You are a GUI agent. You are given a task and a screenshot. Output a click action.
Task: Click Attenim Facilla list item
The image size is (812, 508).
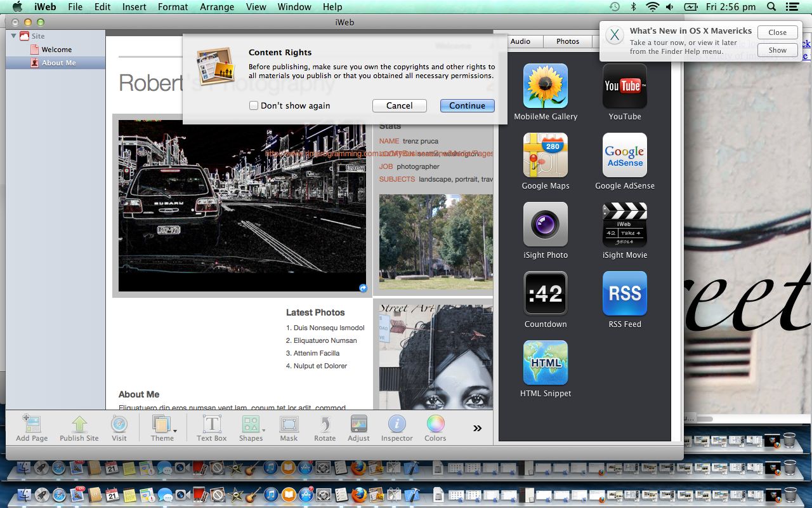(x=313, y=353)
